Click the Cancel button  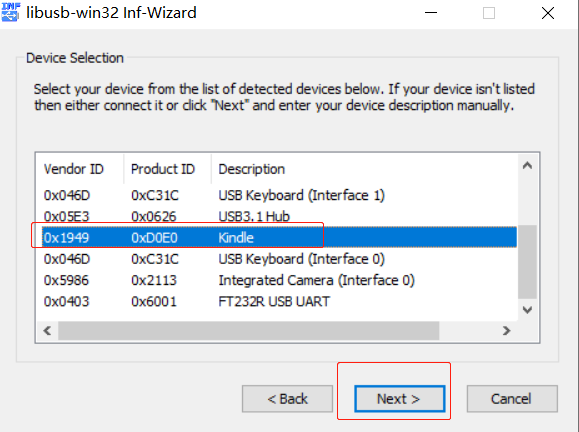tap(512, 399)
